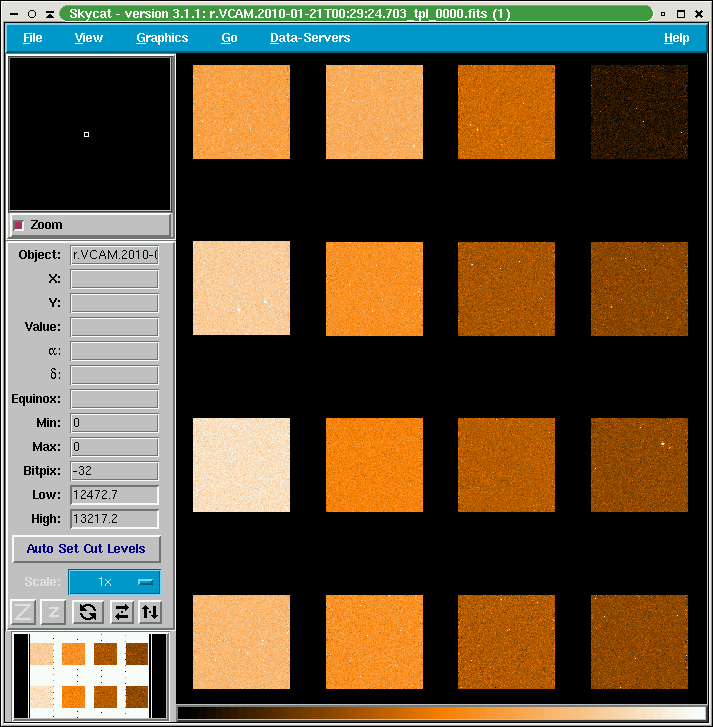Open the File menu
Viewport: 713px width, 727px height.
click(33, 38)
